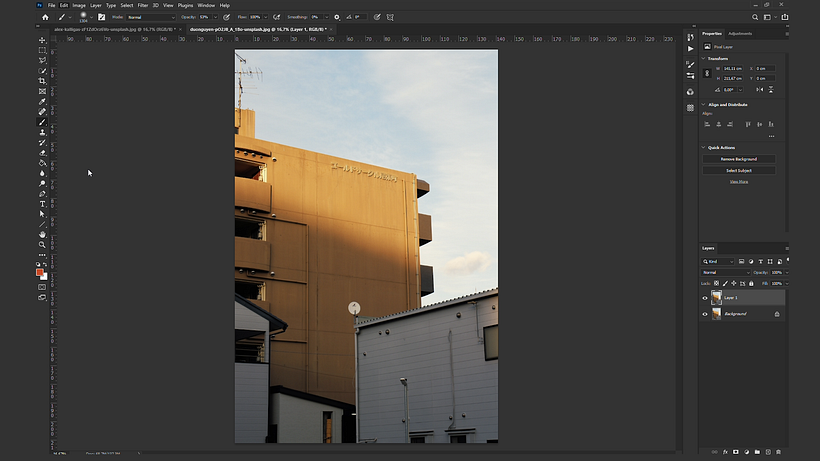Viewport: 820px width, 461px height.
Task: Open search magnifier in top right
Action: click(755, 17)
